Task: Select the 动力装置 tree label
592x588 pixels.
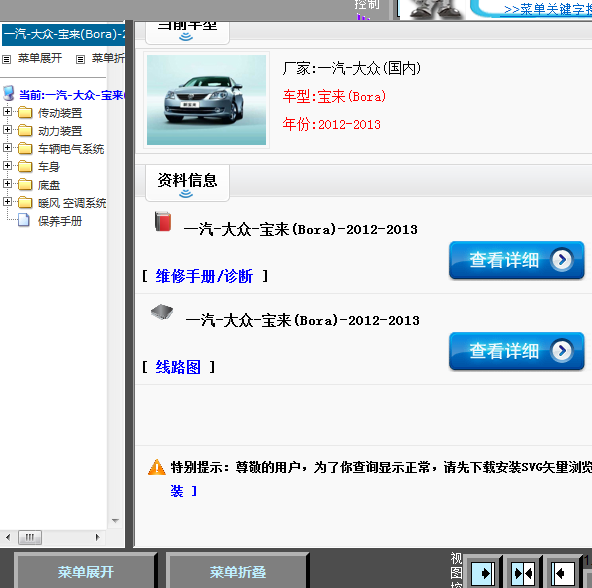Action: coord(60,131)
